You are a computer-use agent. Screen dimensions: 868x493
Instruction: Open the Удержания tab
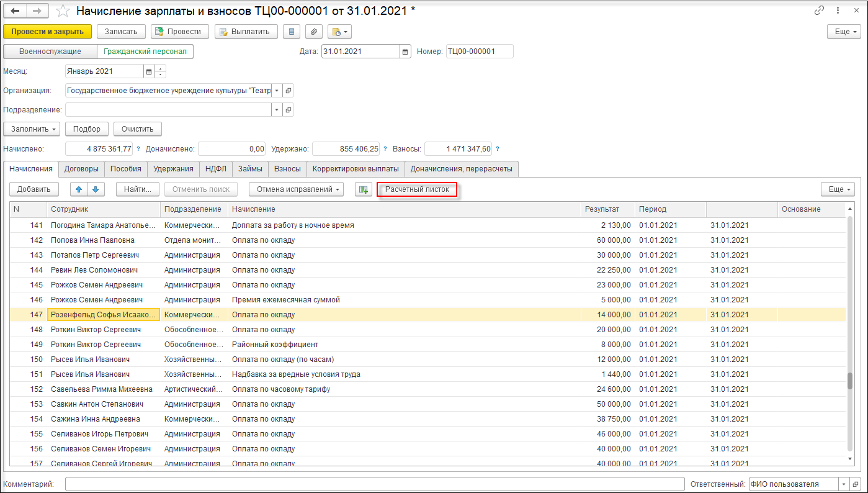[x=173, y=169]
